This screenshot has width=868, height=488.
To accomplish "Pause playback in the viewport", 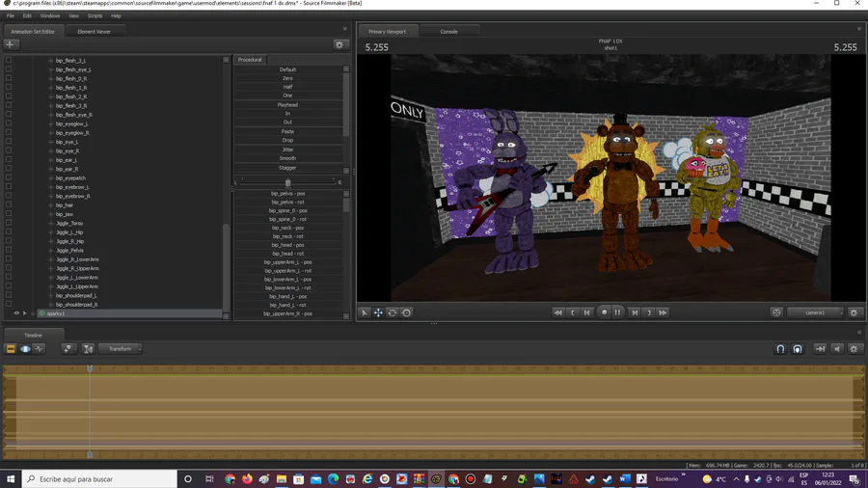I will point(618,312).
